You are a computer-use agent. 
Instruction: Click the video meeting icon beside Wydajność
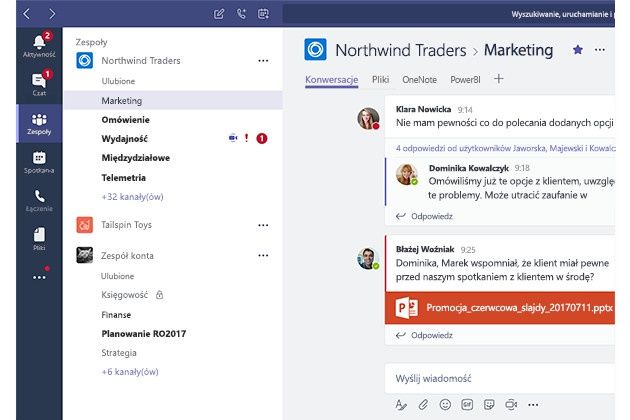point(233,138)
